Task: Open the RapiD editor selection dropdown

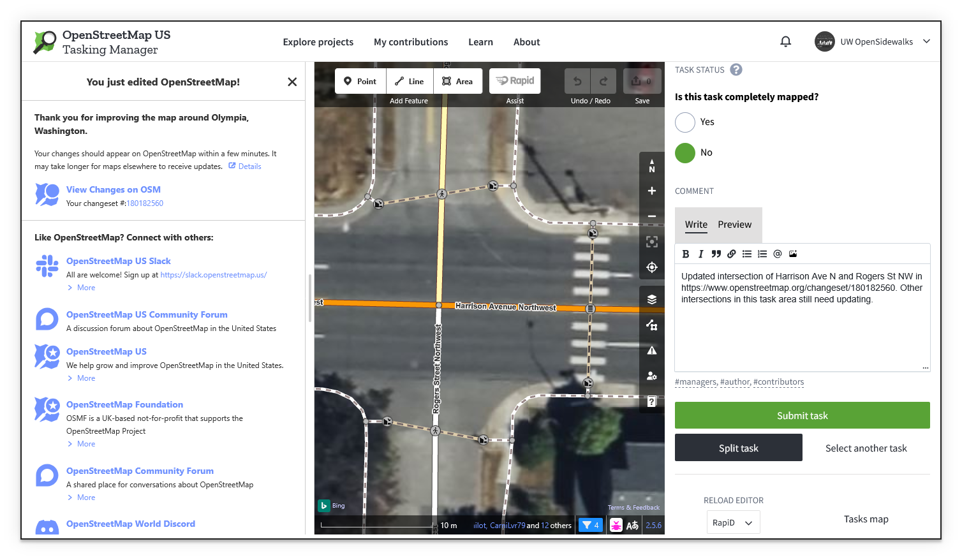Action: click(x=733, y=522)
